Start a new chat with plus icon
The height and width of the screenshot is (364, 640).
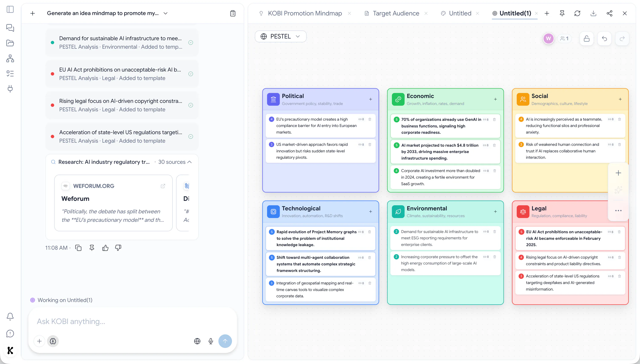(x=33, y=13)
